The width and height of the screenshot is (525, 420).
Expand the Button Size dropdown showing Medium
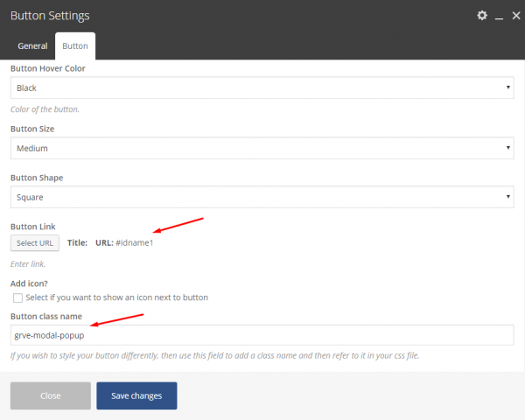262,148
